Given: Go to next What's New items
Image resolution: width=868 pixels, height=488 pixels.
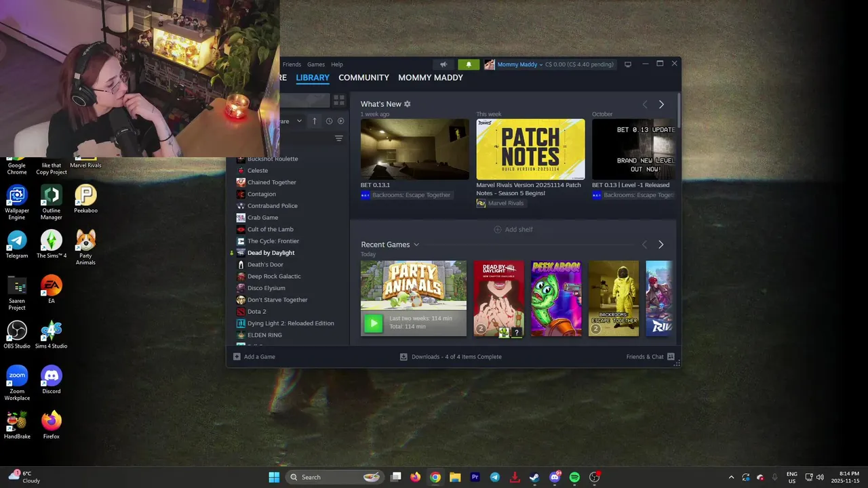Looking at the screenshot, I should (x=661, y=104).
